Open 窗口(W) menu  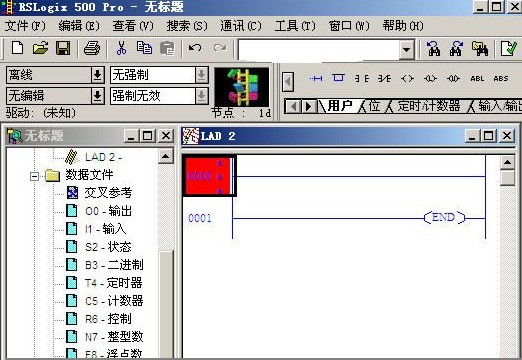pyautogui.click(x=349, y=26)
